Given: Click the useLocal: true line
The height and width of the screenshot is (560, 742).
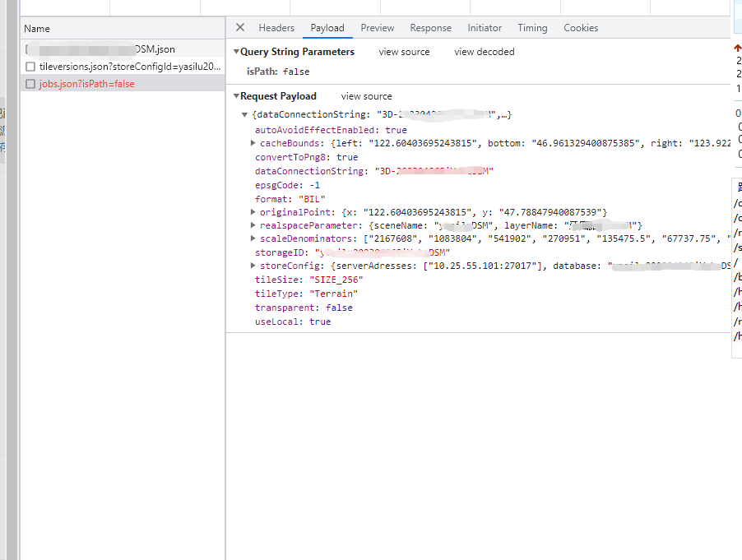Looking at the screenshot, I should tap(293, 322).
